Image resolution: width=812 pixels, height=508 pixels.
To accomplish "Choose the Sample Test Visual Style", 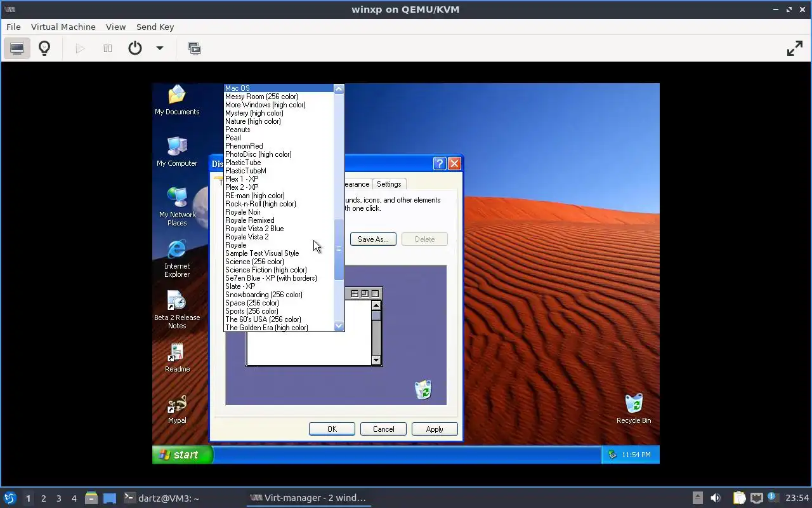I will tap(279, 253).
